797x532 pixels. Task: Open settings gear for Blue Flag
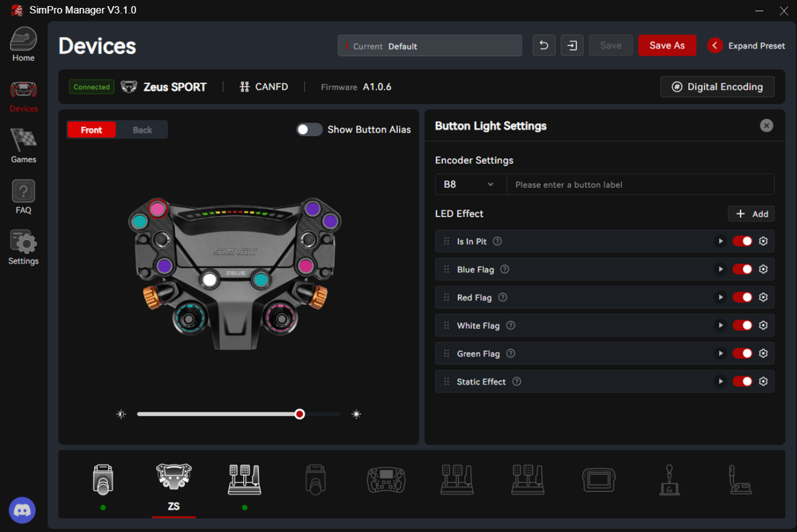point(763,269)
